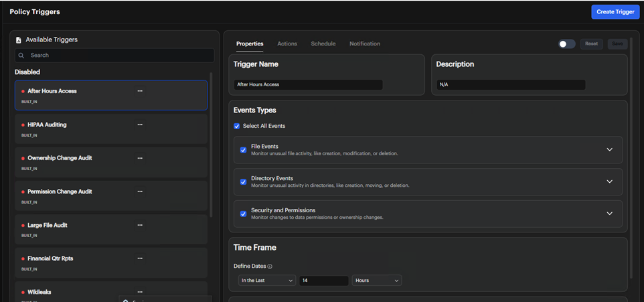Select the Large File Audit trigger

click(x=111, y=229)
